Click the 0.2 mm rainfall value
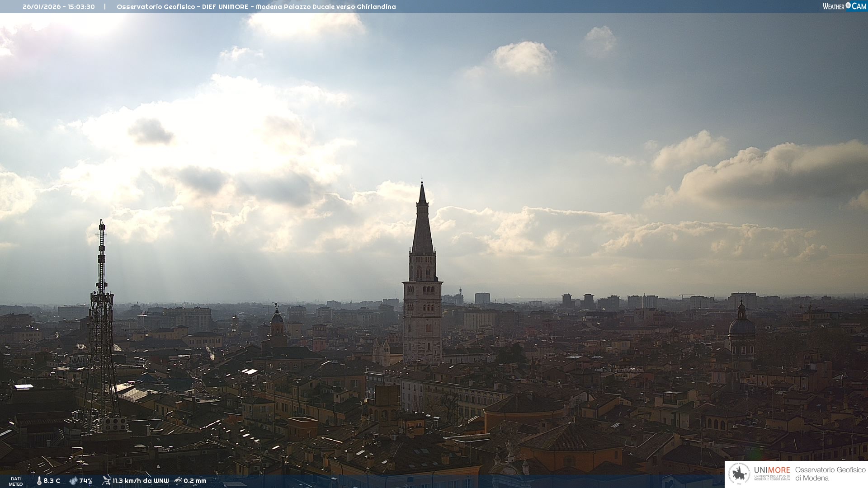The width and height of the screenshot is (868, 488). coord(195,481)
